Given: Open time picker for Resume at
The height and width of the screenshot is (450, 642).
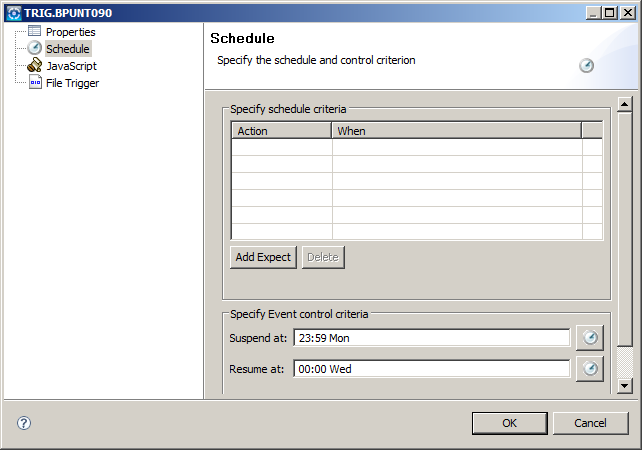Looking at the screenshot, I should (590, 369).
